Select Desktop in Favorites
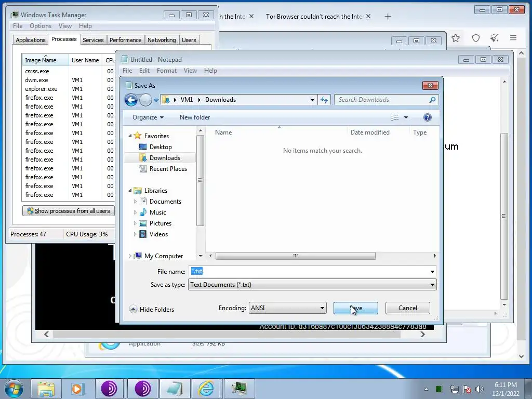The image size is (532, 399). 161,147
